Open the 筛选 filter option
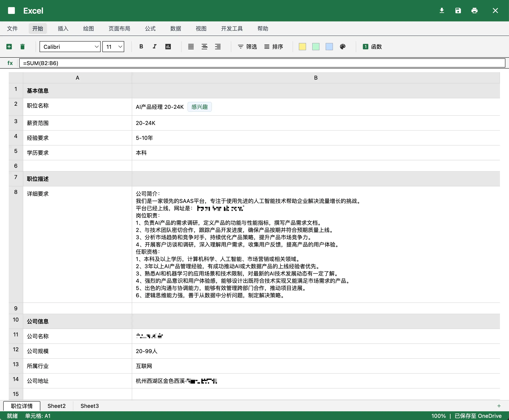 coord(247,46)
